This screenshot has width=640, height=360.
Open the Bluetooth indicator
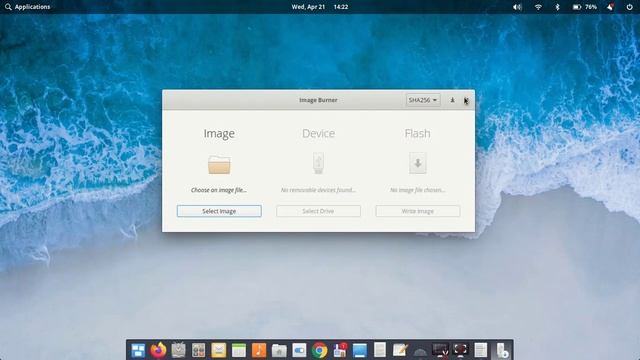[x=558, y=7]
